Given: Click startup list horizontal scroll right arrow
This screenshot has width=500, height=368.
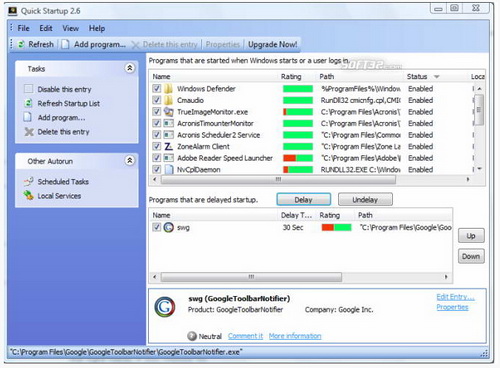Looking at the screenshot, I should [468, 179].
